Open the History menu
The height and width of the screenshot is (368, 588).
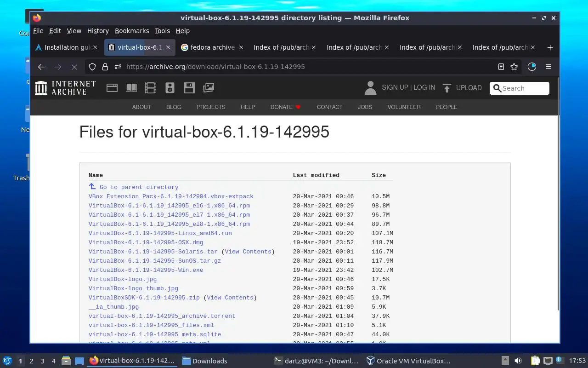click(98, 31)
